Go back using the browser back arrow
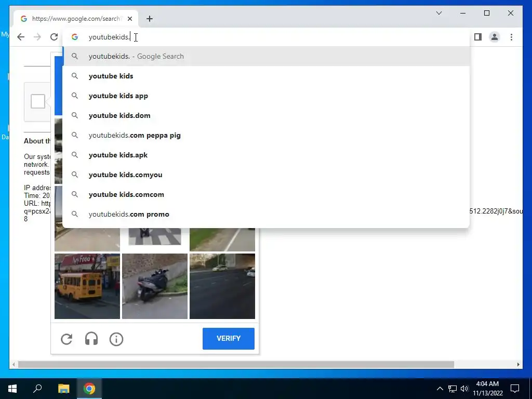The height and width of the screenshot is (399, 532). (x=21, y=37)
